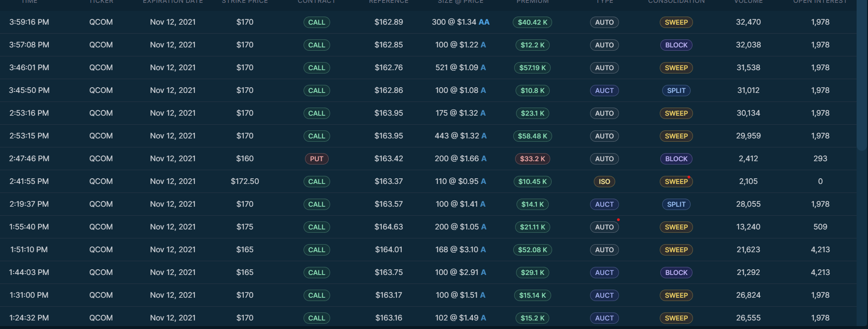This screenshot has width=868, height=329.
Task: Click the BLOCK badge in the 2:47:46 PM row
Action: coord(676,159)
